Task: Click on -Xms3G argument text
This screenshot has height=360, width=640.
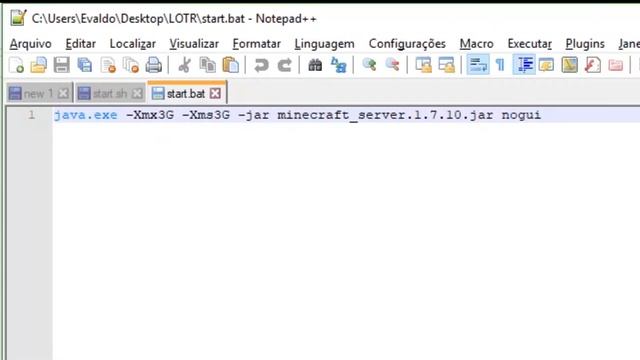Action: pos(206,115)
